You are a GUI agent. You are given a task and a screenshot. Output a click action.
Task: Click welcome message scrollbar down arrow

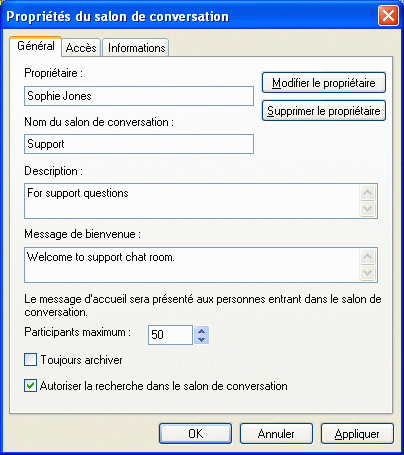368,273
